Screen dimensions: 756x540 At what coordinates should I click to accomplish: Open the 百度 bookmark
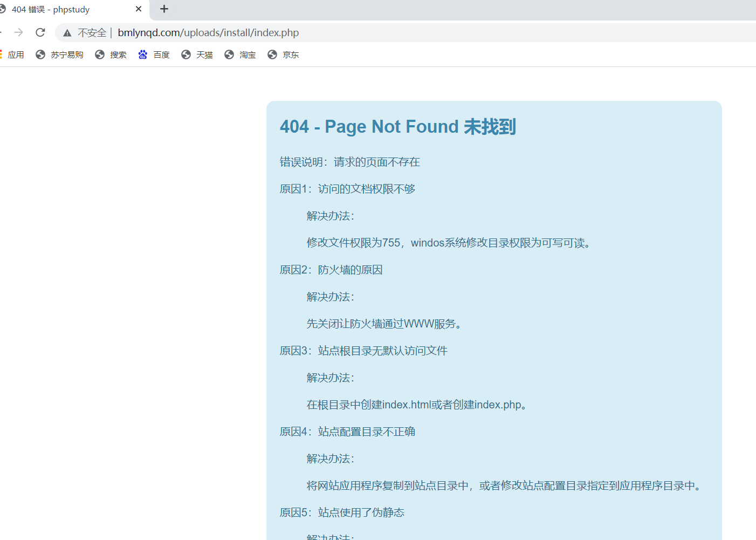[154, 54]
